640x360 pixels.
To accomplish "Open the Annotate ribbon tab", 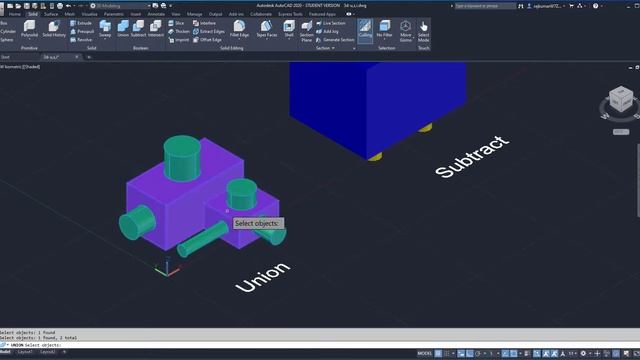I will click(x=156, y=14).
